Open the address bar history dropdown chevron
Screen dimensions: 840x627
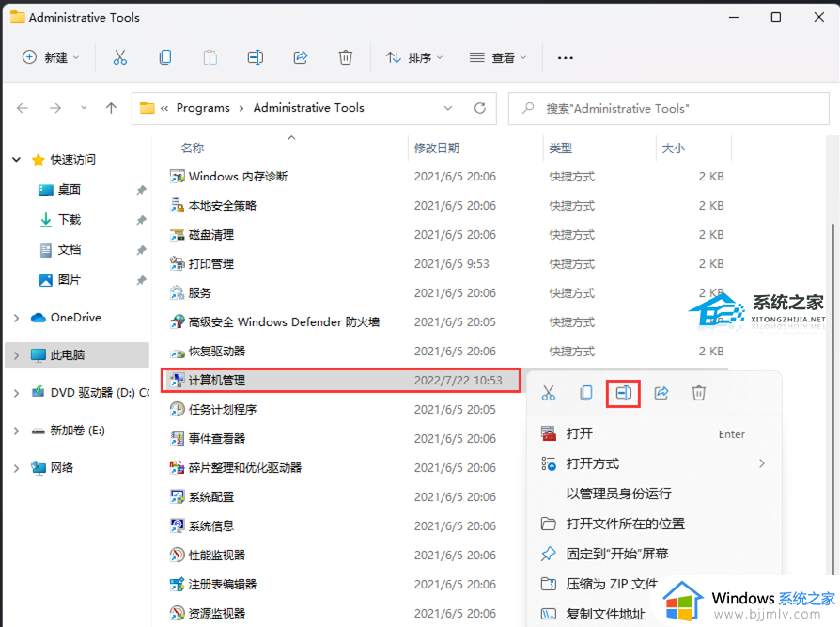tap(448, 108)
